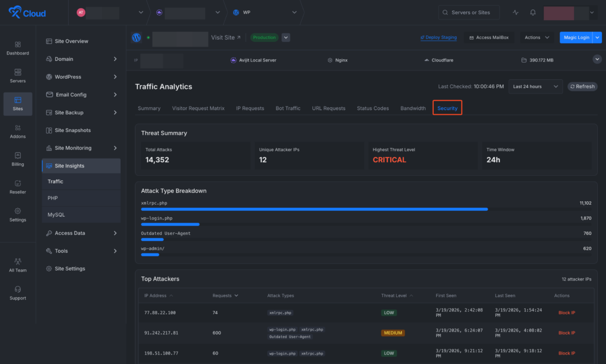Expand the server info details chevron
The height and width of the screenshot is (364, 606).
[597, 59]
